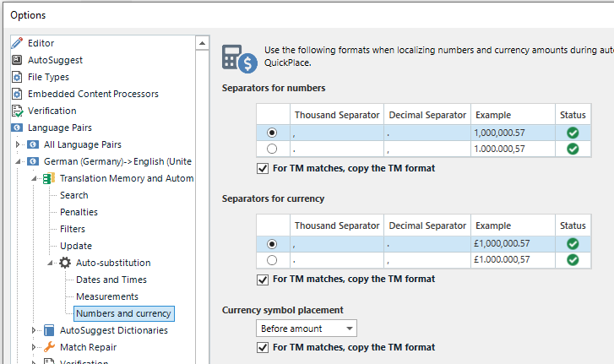This screenshot has height=364, width=614.
Task: Toggle TM format checkbox under number separators
Action: (263, 168)
